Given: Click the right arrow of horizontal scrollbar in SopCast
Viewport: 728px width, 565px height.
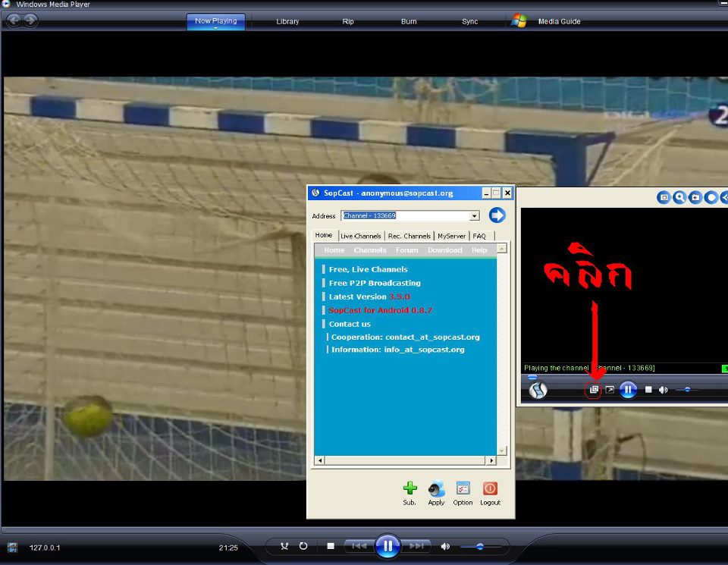Looking at the screenshot, I should [491, 460].
